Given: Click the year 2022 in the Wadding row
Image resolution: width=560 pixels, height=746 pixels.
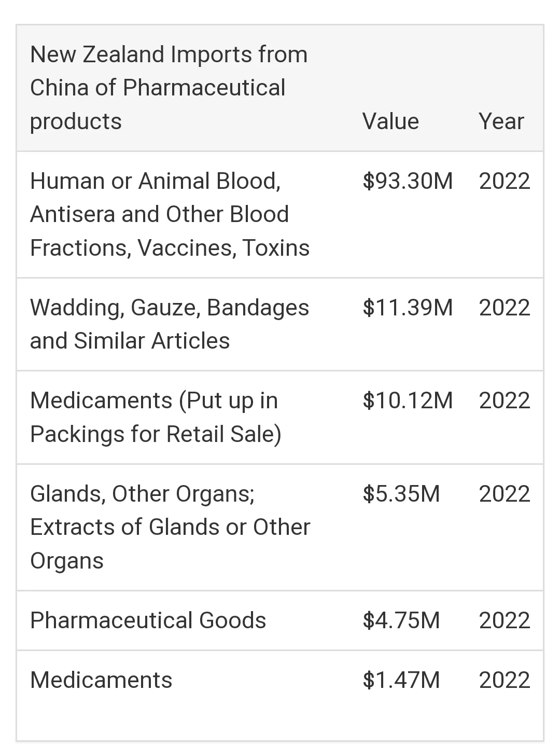Looking at the screenshot, I should coord(505,308).
